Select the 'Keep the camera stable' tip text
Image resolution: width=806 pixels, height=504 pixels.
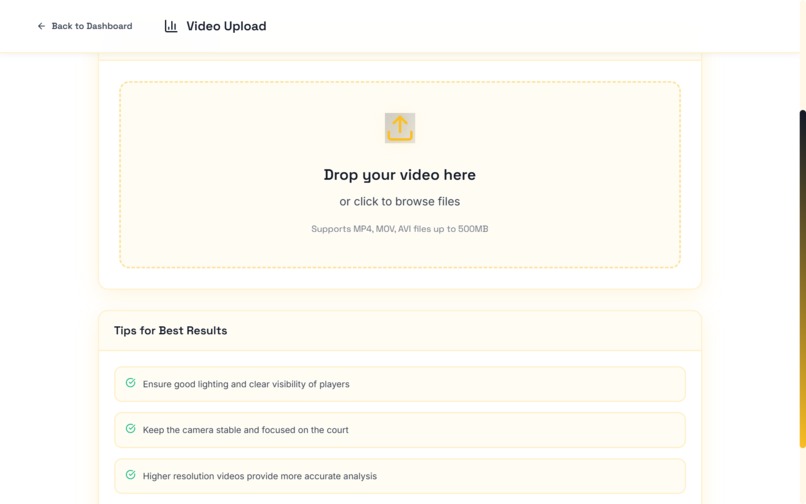(x=246, y=430)
